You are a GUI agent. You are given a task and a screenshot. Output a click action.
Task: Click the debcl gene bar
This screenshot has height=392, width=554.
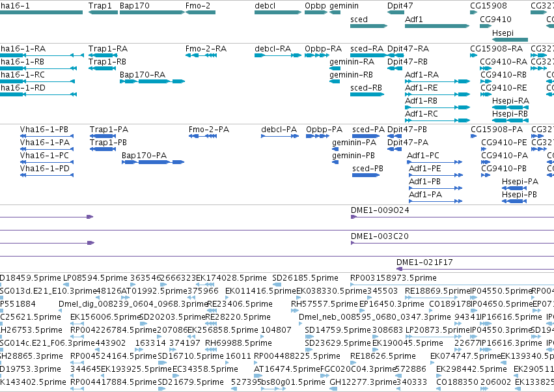(x=278, y=12)
